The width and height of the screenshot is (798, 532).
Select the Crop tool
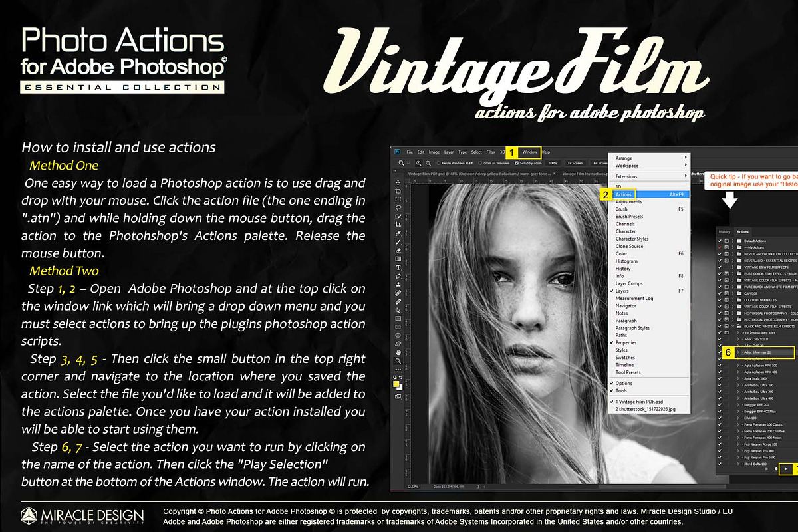point(398,225)
